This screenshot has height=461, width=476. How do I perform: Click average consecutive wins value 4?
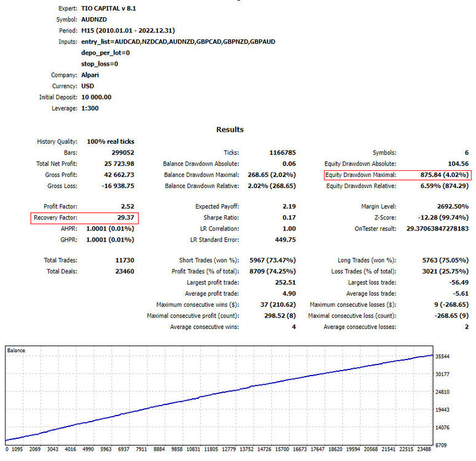[293, 327]
